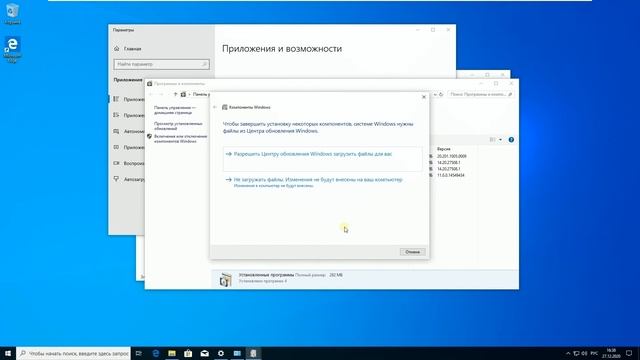The height and width of the screenshot is (360, 640).
Task: Click the Up arrow in Programs window
Action: 176,94
